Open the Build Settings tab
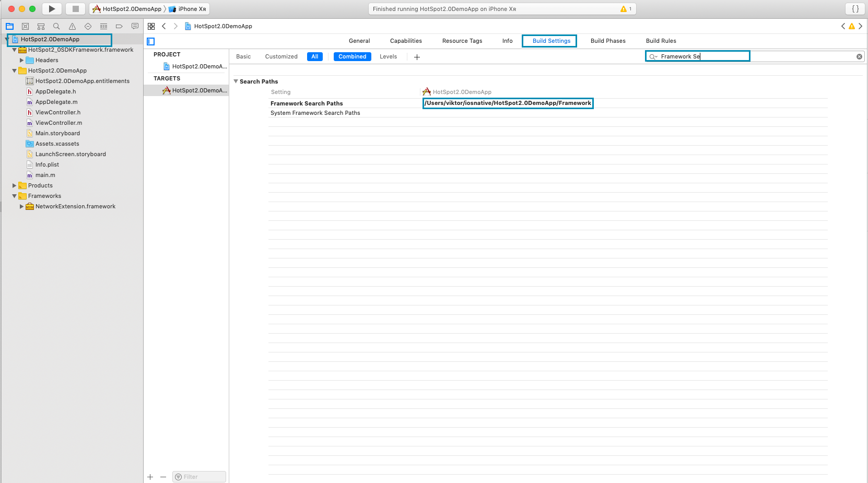The image size is (868, 483). coord(552,41)
